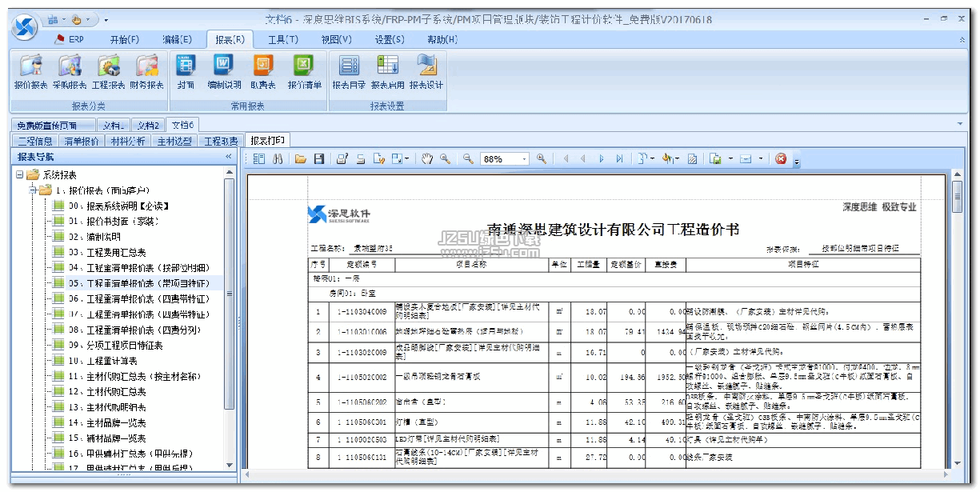Switch to the 清单报价 tab
Screen dimensions: 980x492
point(82,141)
